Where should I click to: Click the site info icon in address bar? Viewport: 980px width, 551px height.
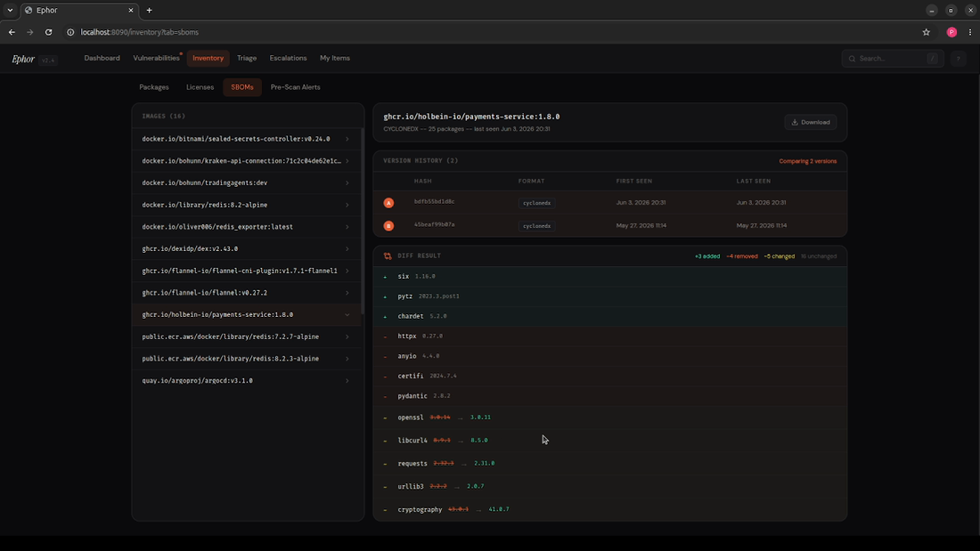[x=70, y=32]
